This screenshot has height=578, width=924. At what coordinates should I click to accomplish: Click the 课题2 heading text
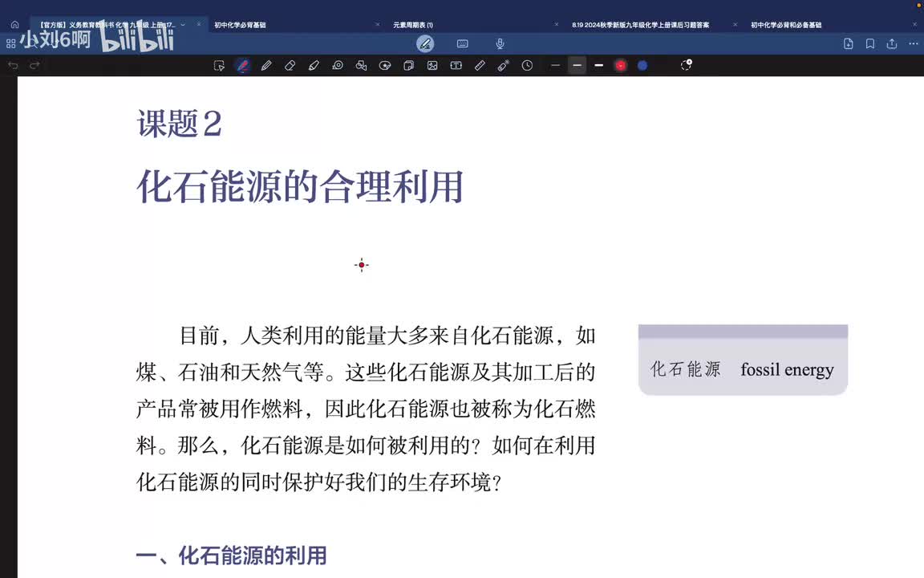pyautogui.click(x=180, y=124)
